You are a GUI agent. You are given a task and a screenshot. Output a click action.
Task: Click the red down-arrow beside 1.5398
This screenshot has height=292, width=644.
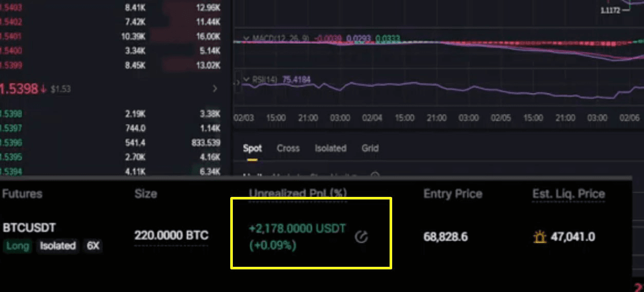pos(43,89)
